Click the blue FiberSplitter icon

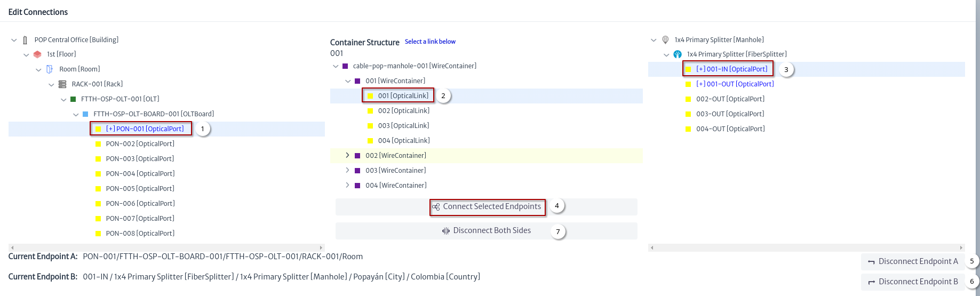point(678,54)
